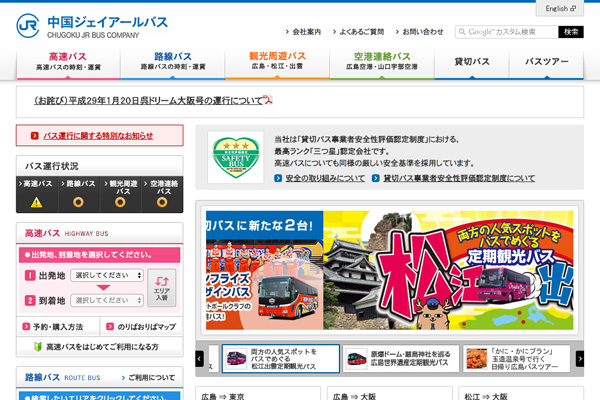The height and width of the screenshot is (400, 600).
Task: Select かに・かにプラン bus tour thumbnail
Action: (517, 359)
